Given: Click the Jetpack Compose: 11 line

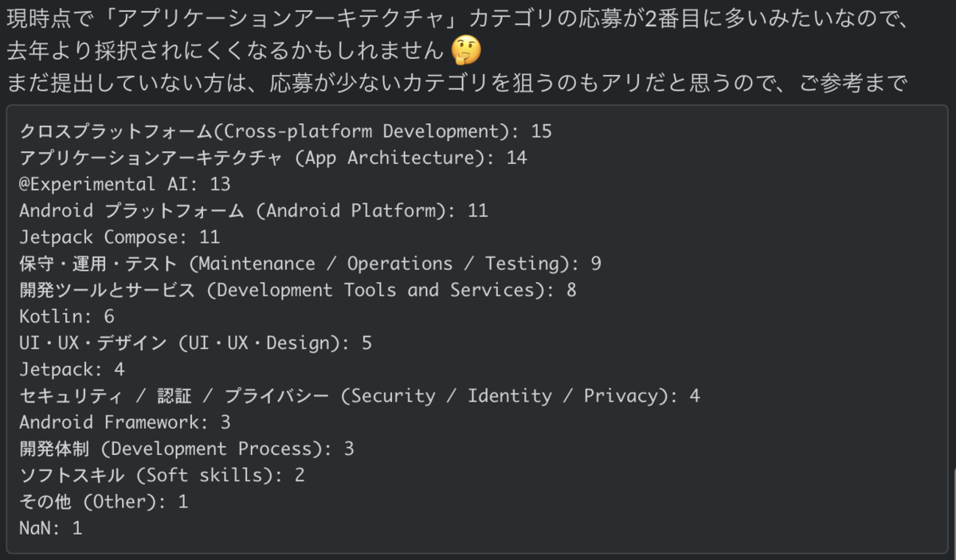Looking at the screenshot, I should 119,237.
